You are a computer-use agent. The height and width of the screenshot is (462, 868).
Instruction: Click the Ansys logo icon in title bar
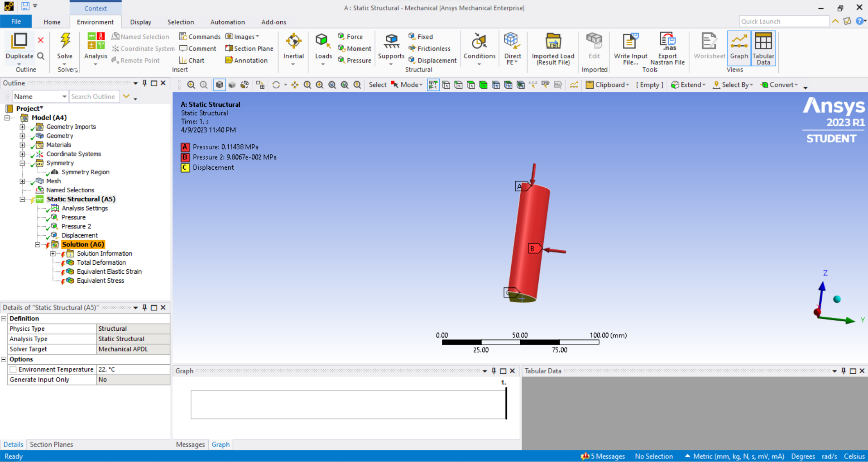coord(9,6)
